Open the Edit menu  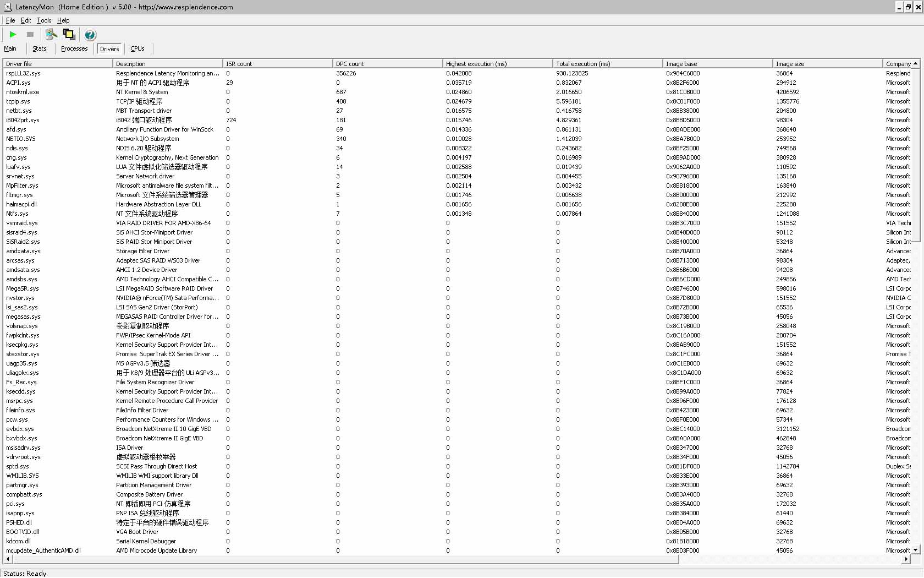coord(26,20)
